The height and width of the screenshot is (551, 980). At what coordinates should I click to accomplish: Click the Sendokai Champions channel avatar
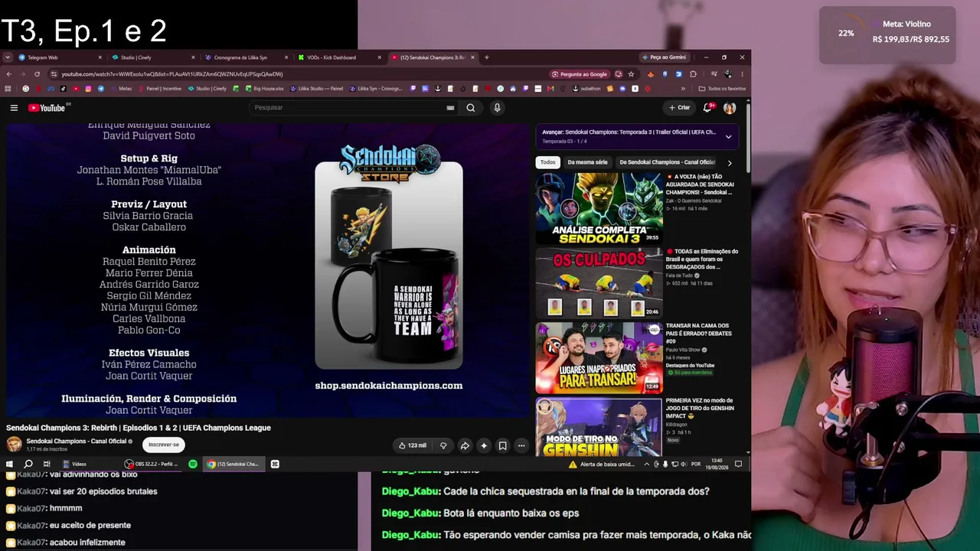[x=14, y=445]
